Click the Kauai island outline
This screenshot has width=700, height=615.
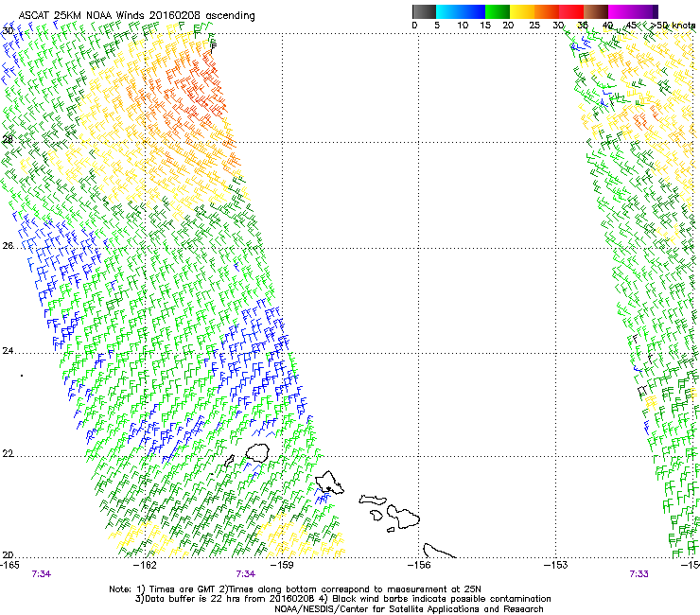[x=257, y=453]
